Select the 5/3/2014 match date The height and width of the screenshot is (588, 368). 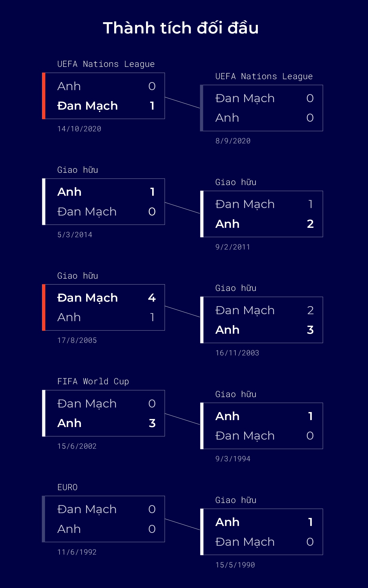pos(75,235)
